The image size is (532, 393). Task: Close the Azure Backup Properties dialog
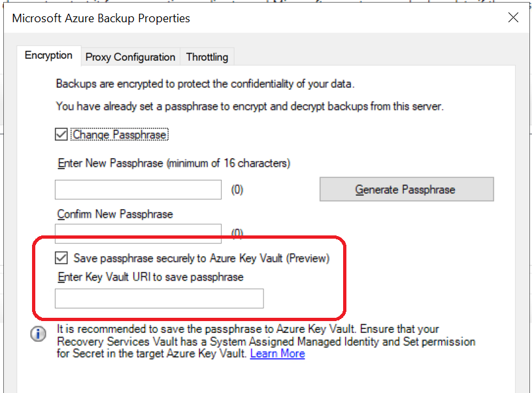[513, 18]
